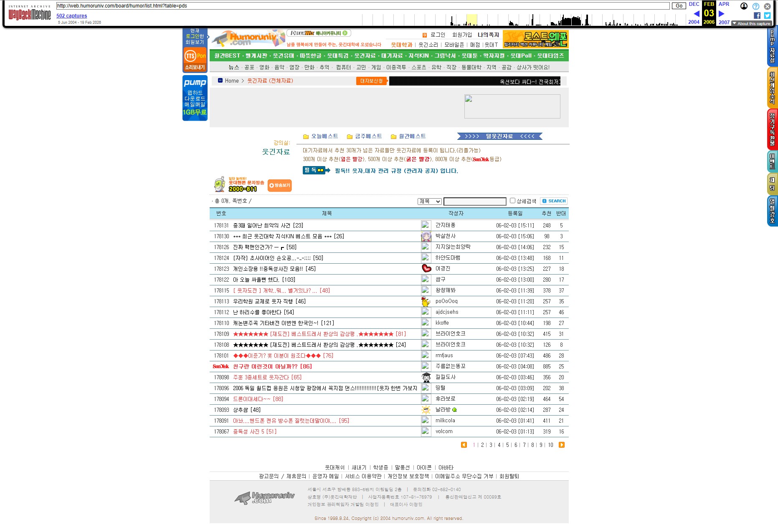This screenshot has height=532, width=778.
Task: Open the TTS Pon sound message icon
Action: [x=195, y=59]
